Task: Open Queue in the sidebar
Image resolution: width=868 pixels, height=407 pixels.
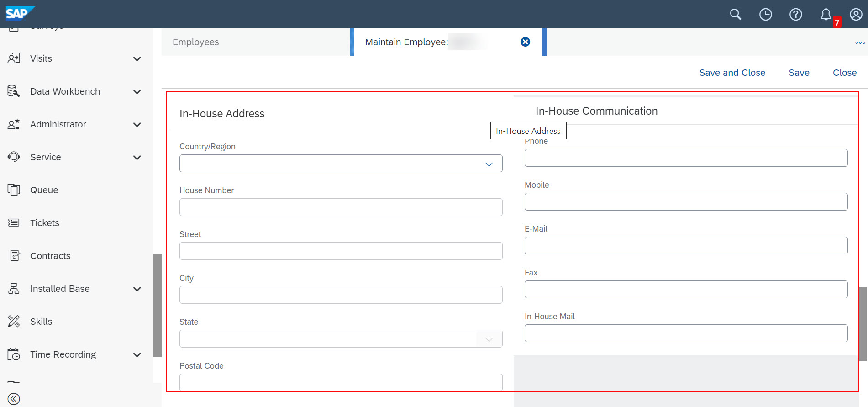Action: [x=44, y=190]
